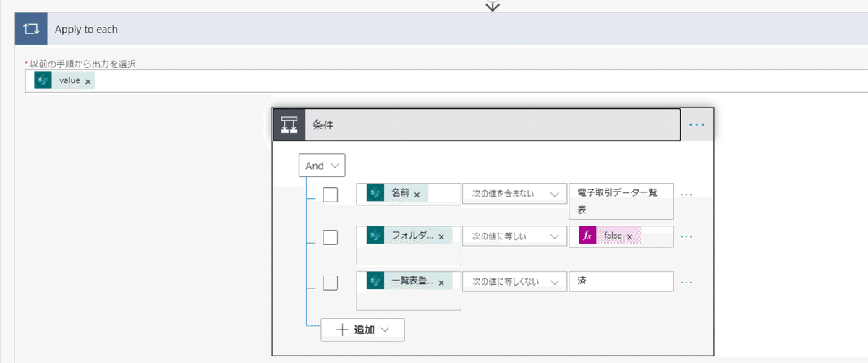Click the fx expression icon on false

click(x=587, y=236)
